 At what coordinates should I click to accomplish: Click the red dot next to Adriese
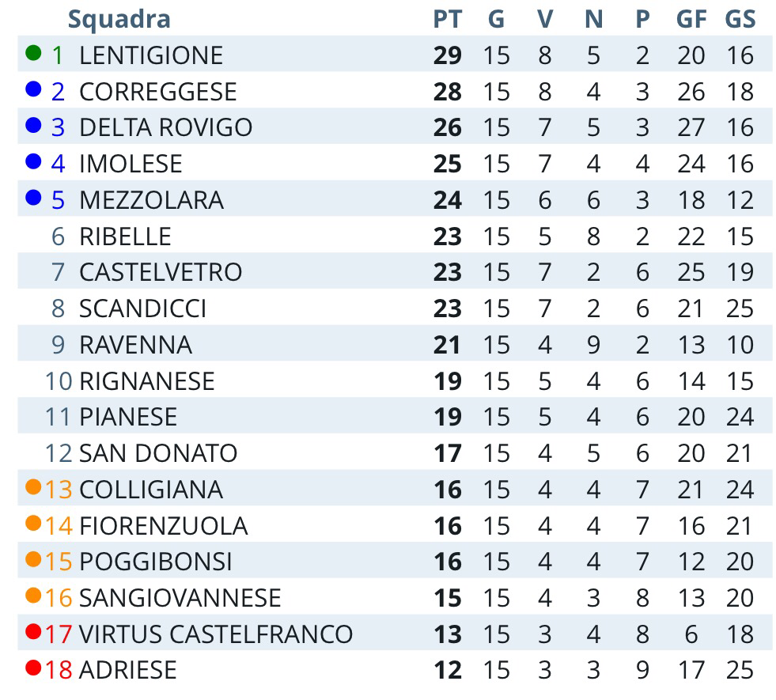coord(33,668)
